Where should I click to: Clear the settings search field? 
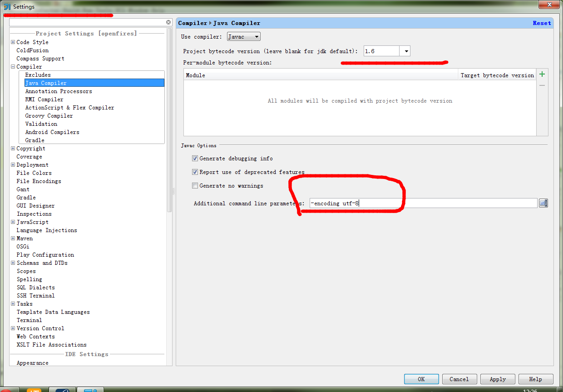click(x=168, y=22)
